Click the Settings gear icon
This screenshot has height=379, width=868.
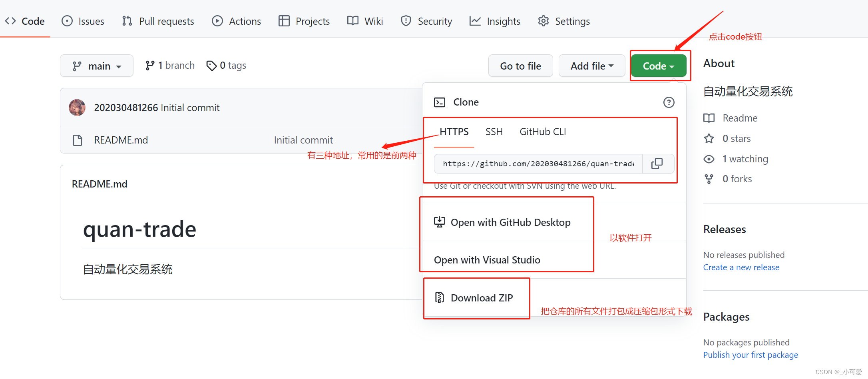pos(543,21)
